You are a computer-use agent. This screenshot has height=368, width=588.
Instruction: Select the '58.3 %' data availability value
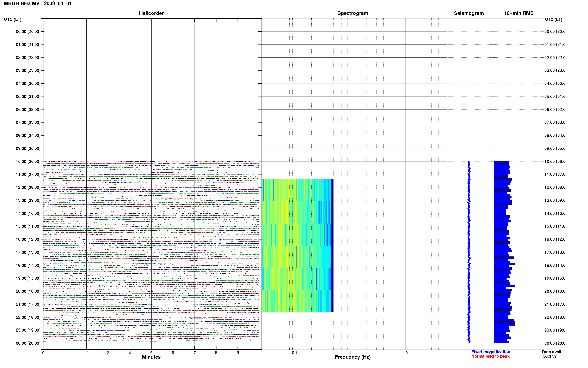(x=549, y=356)
